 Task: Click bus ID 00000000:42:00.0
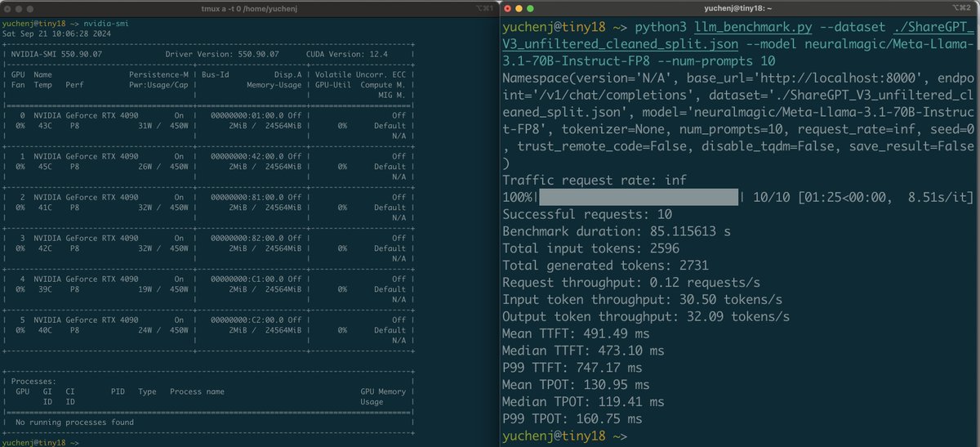tap(247, 156)
